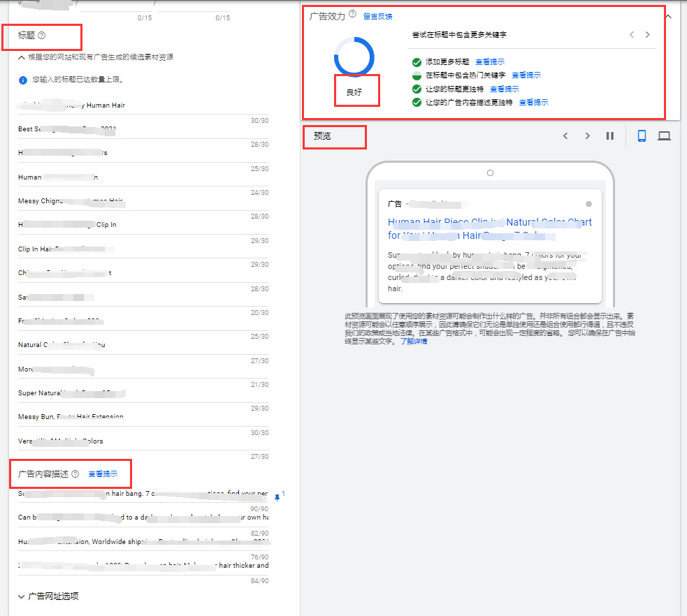Screen dimensions: 687x616
Task: Go to the previous ad strength tip
Action: 631,35
